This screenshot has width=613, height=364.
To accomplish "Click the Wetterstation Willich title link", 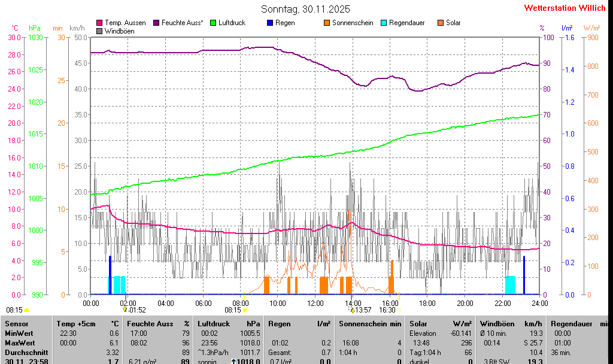I will point(565,8).
